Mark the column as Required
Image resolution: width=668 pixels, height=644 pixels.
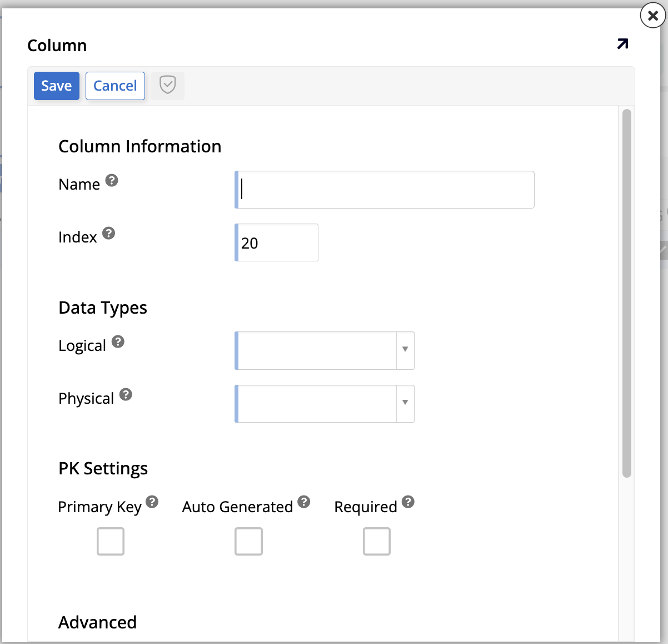click(x=376, y=541)
